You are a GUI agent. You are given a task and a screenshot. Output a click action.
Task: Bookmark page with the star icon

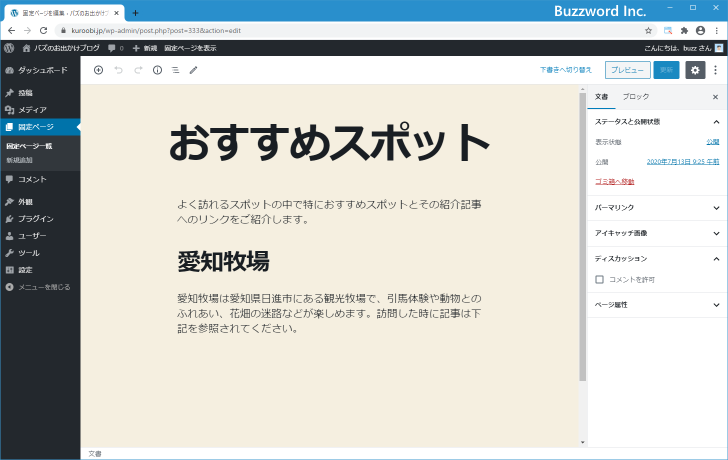649,31
